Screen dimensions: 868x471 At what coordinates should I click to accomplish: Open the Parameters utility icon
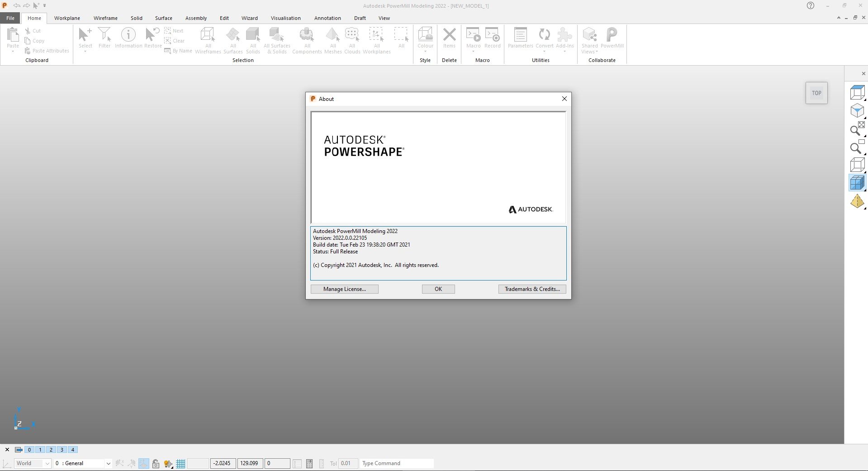coord(521,35)
